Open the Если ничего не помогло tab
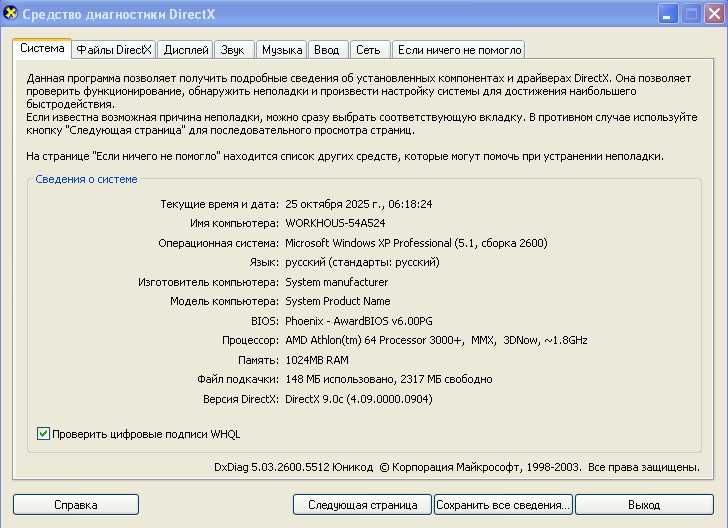The width and height of the screenshot is (728, 528). click(x=459, y=50)
